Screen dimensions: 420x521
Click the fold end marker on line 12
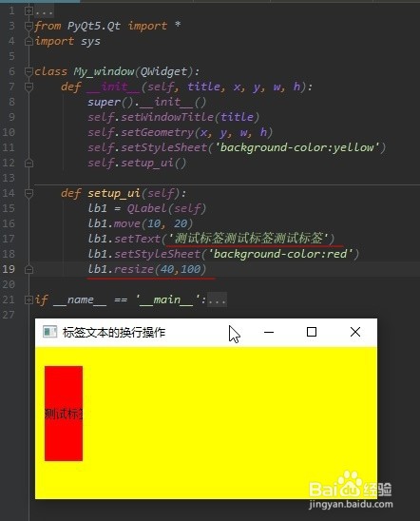29,163
